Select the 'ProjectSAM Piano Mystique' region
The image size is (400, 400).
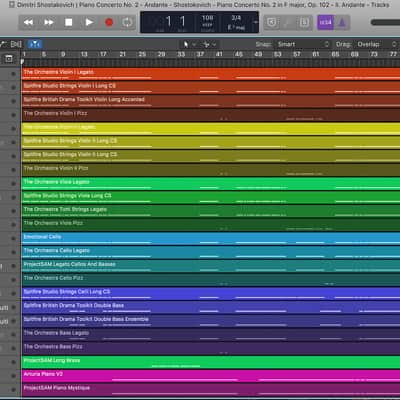211,390
